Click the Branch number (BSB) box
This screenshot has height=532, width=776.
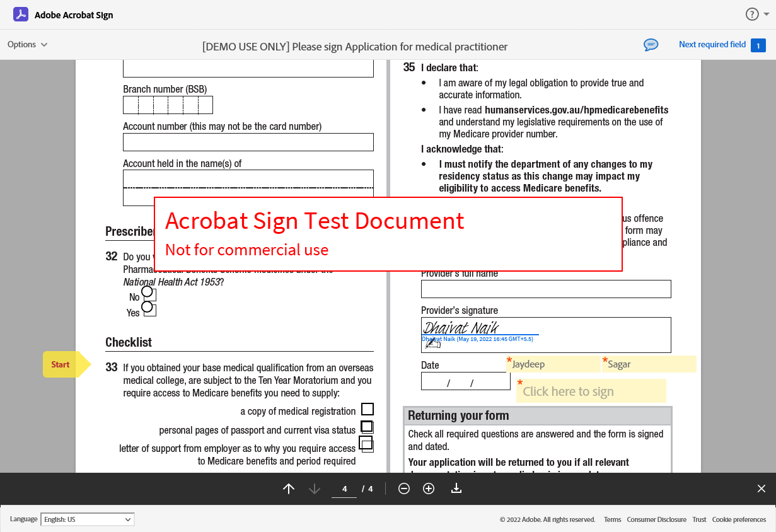coord(168,105)
